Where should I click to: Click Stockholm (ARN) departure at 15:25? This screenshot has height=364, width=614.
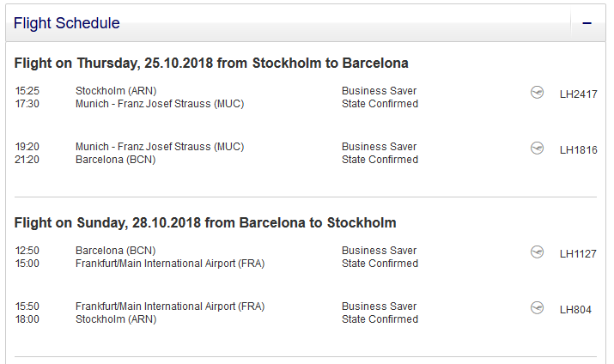[x=116, y=91]
